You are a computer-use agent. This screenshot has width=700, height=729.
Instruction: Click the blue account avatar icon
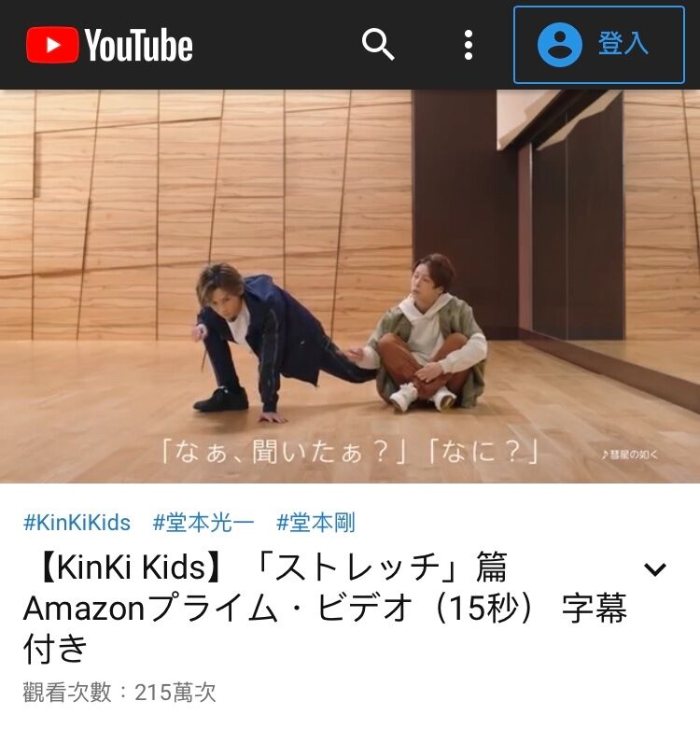(x=560, y=45)
